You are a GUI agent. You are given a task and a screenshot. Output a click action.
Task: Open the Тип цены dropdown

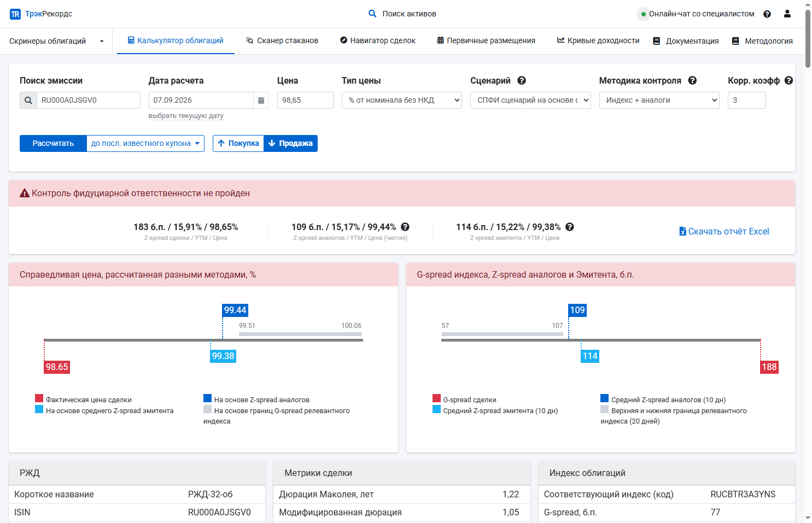(x=402, y=101)
